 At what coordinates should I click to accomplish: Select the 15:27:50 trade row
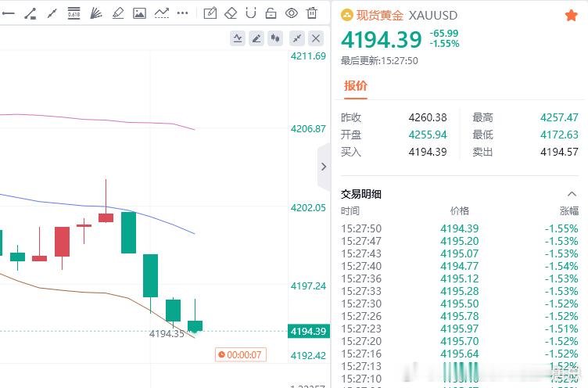click(x=460, y=228)
